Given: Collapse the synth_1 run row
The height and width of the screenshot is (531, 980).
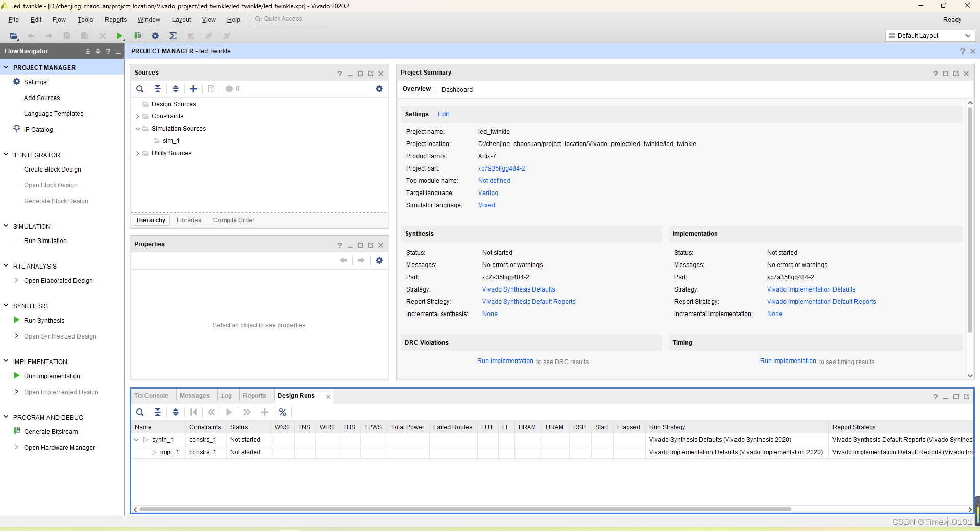Looking at the screenshot, I should (x=136, y=440).
